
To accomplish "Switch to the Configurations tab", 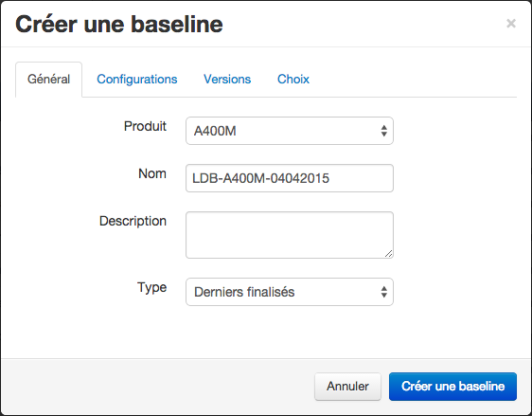I will [x=137, y=80].
